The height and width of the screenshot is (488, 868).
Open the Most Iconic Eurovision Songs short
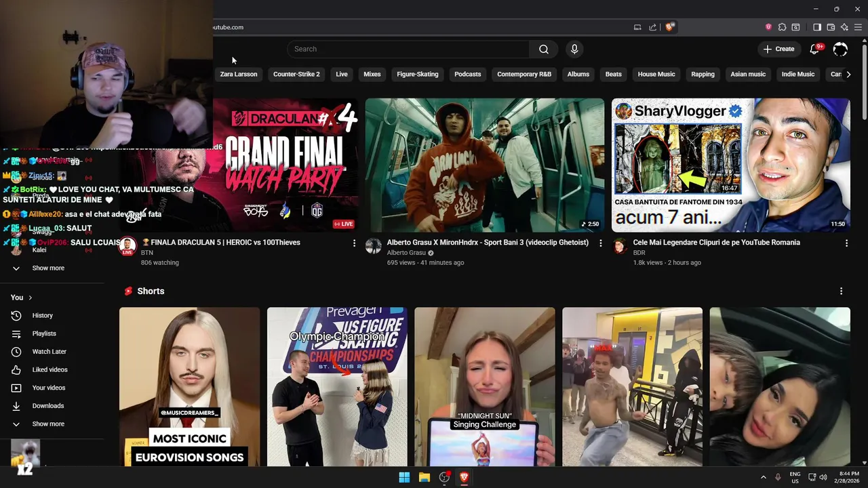(189, 387)
